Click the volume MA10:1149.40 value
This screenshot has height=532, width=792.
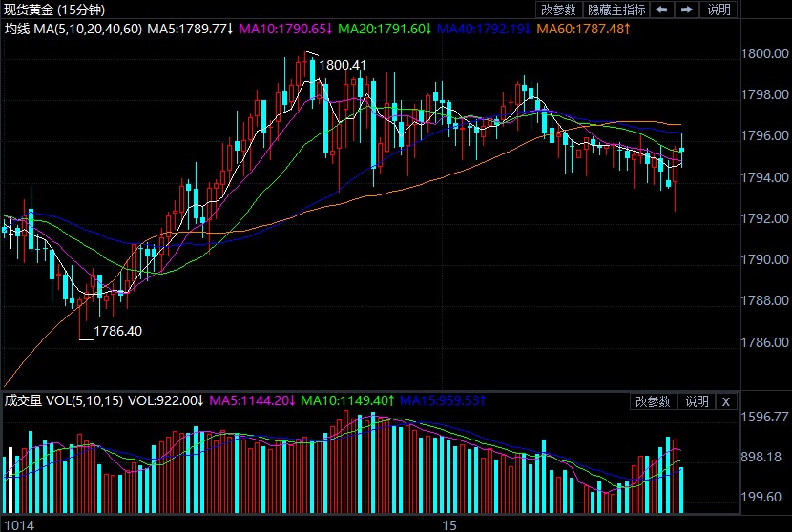[347, 400]
